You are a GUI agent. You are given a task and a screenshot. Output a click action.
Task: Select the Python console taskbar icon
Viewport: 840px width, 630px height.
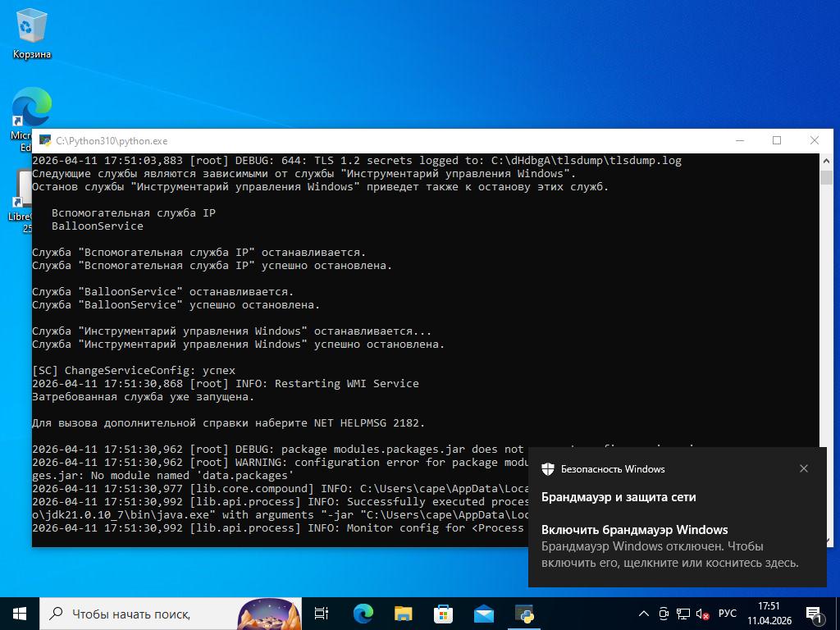(x=524, y=613)
